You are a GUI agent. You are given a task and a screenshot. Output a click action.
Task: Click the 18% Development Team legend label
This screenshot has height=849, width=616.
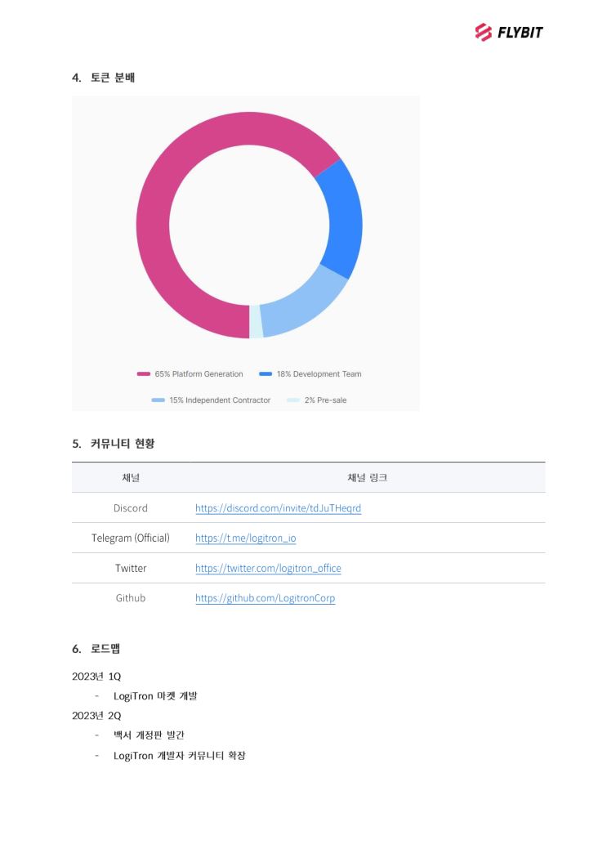click(x=319, y=374)
